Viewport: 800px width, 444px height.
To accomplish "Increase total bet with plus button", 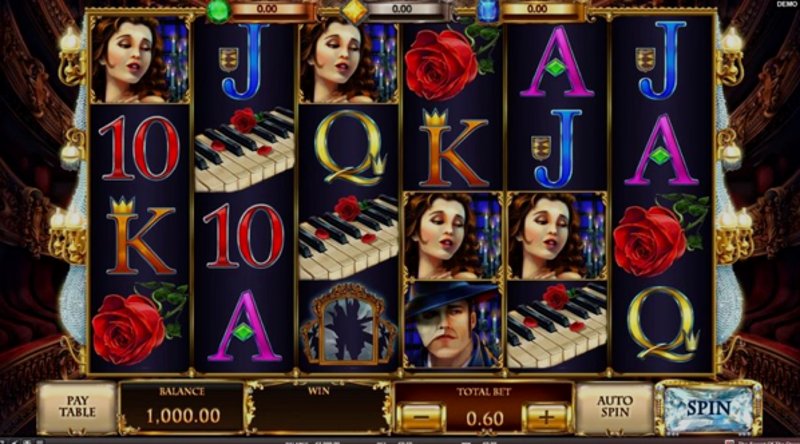I will [x=546, y=417].
